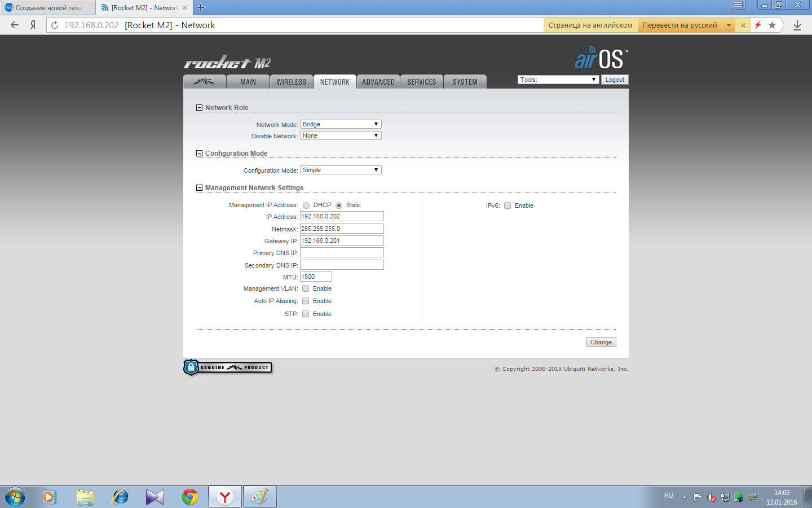Select the NETWORK tab
Screen dimensions: 812x508
335,82
